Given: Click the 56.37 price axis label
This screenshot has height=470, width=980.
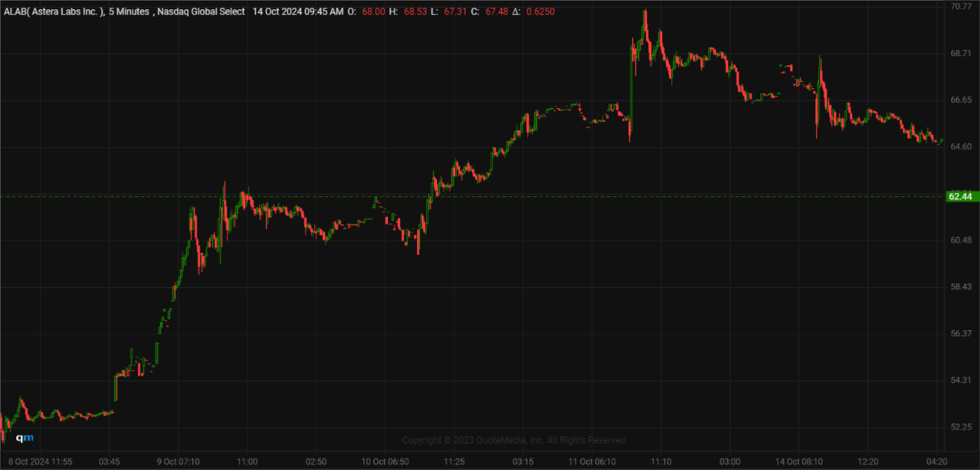Looking at the screenshot, I should tap(961, 334).
